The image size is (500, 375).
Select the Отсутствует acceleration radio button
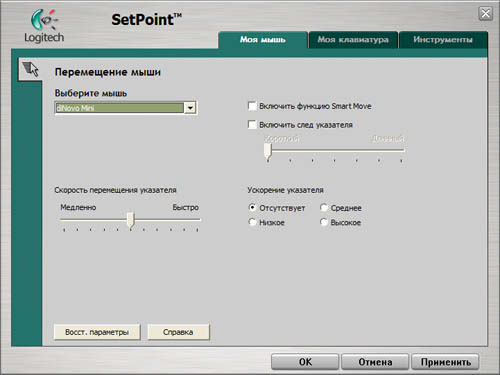pos(252,208)
